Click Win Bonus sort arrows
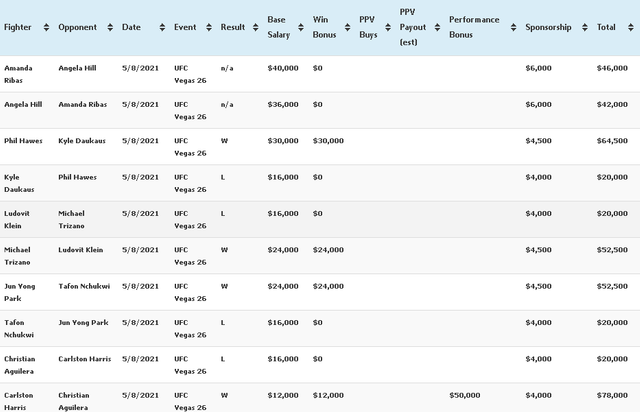The width and height of the screenshot is (640, 412). [x=347, y=27]
